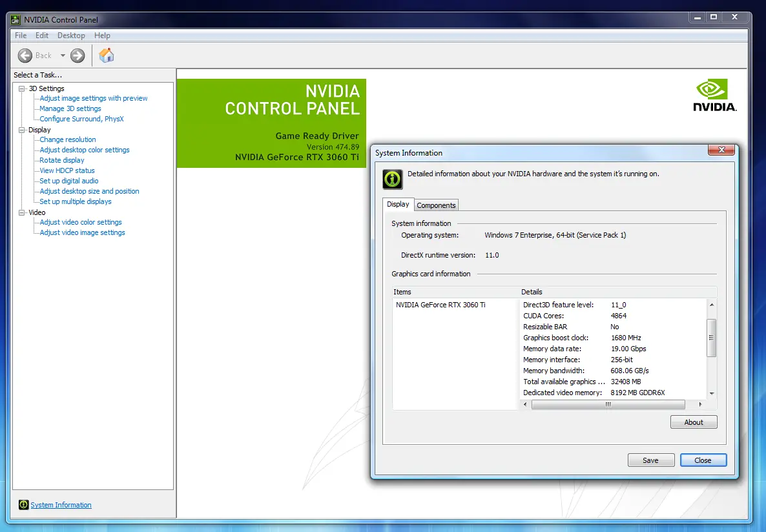Click the Save button
This screenshot has width=766, height=532.
tap(650, 460)
